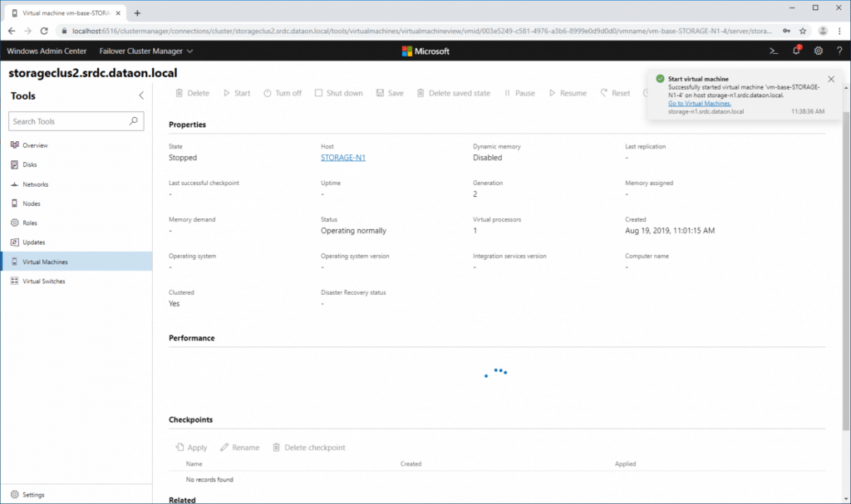Click the search magnifier icon in Tools
Screen dimensions: 851x504
(134, 121)
